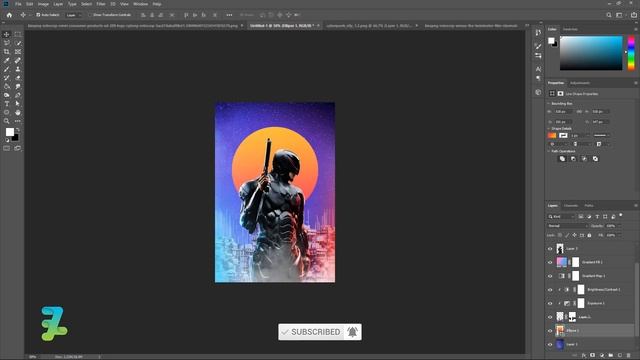The height and width of the screenshot is (360, 640).
Task: Add a layer style with fx button
Action: tap(584, 356)
